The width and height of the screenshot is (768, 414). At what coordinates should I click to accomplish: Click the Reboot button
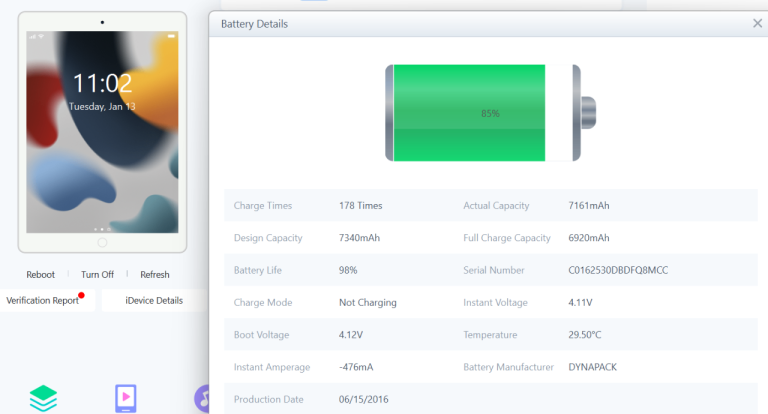40,274
